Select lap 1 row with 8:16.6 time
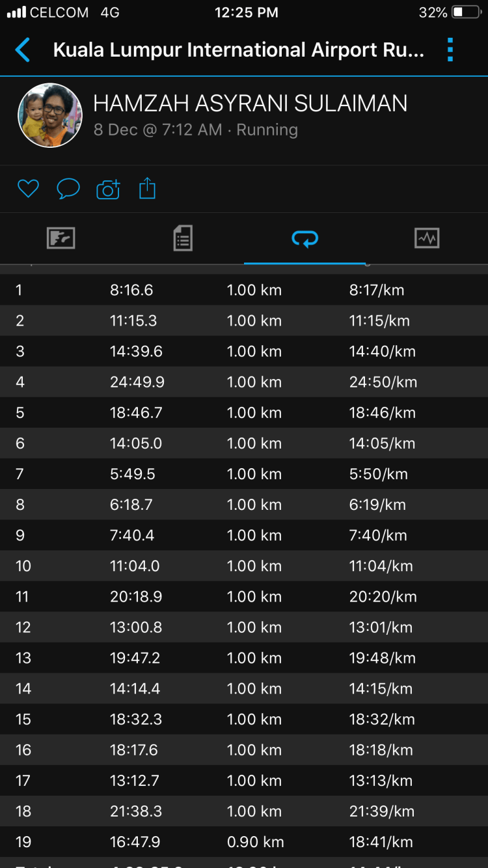Image resolution: width=488 pixels, height=868 pixels. pos(244,290)
